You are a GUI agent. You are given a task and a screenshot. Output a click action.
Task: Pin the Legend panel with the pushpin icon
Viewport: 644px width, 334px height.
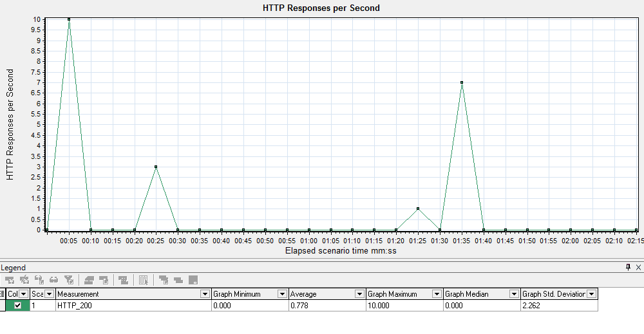(628, 267)
